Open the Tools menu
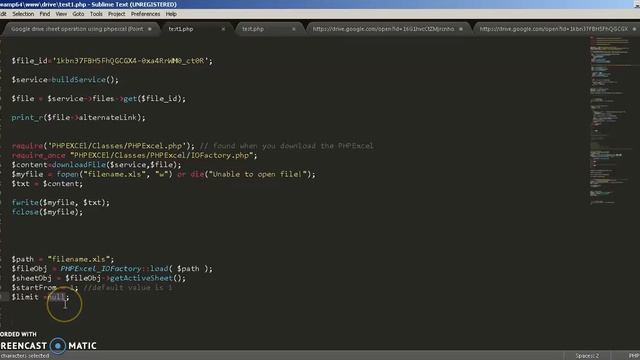 click(x=96, y=14)
